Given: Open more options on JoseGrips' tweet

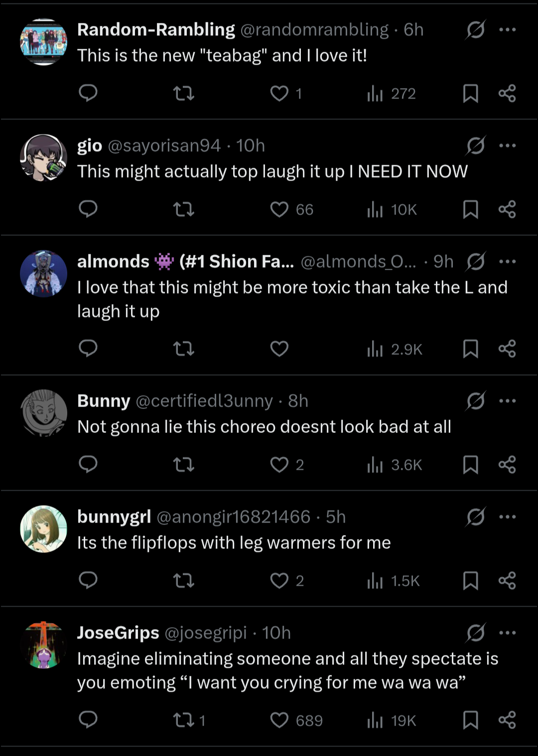Looking at the screenshot, I should (x=507, y=633).
